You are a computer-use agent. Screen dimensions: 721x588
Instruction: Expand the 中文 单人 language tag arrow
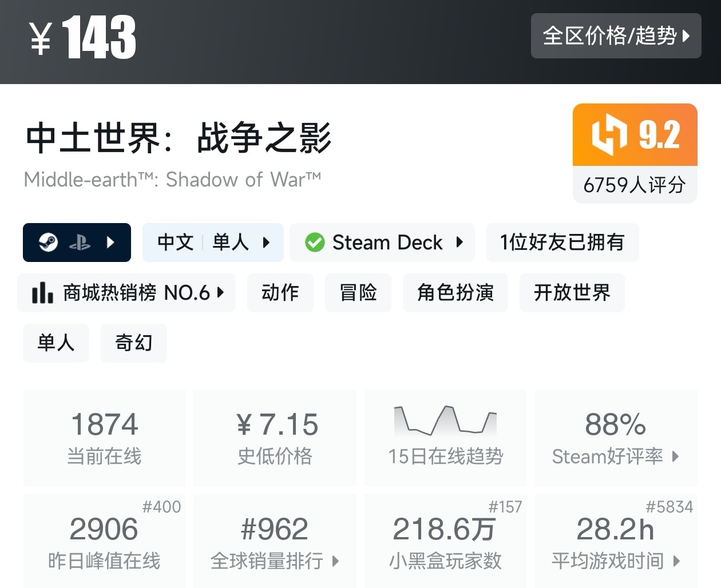tap(266, 243)
